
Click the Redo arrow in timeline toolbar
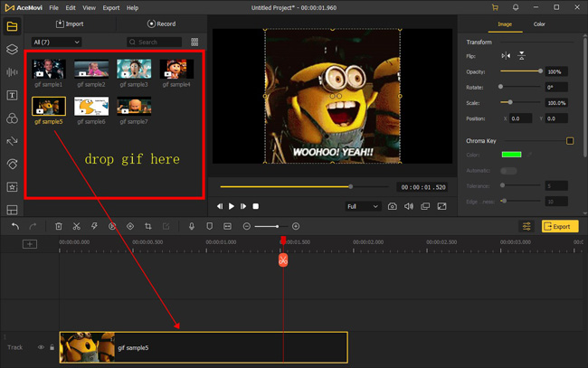click(x=33, y=226)
